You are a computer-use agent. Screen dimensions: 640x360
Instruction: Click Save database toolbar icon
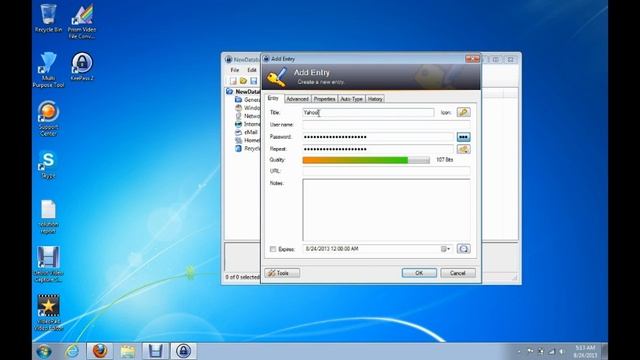pyautogui.click(x=253, y=81)
